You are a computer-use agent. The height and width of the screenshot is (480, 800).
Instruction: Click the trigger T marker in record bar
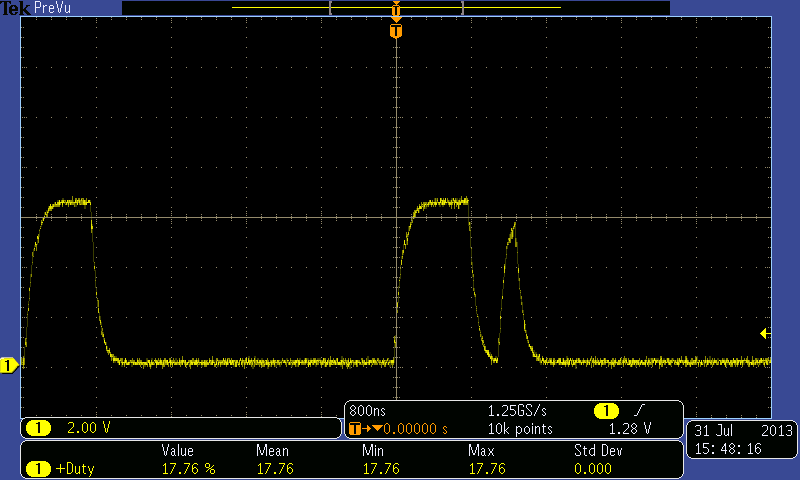click(396, 9)
